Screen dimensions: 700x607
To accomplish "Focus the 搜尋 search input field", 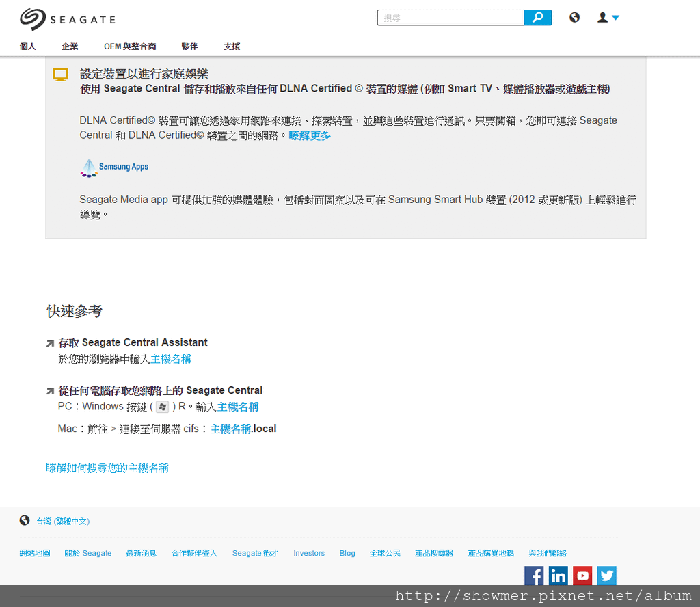I will click(450, 17).
